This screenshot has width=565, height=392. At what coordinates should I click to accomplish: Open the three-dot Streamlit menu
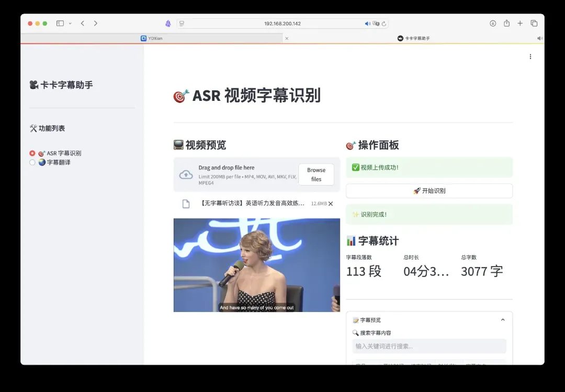[x=530, y=56]
